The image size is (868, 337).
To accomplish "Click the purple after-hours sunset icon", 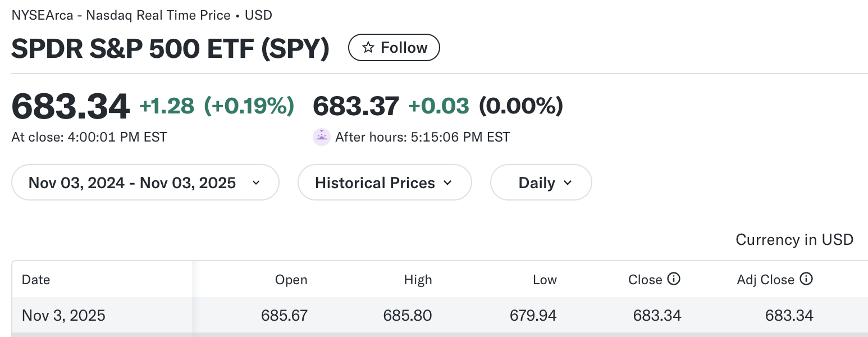I will (x=321, y=137).
